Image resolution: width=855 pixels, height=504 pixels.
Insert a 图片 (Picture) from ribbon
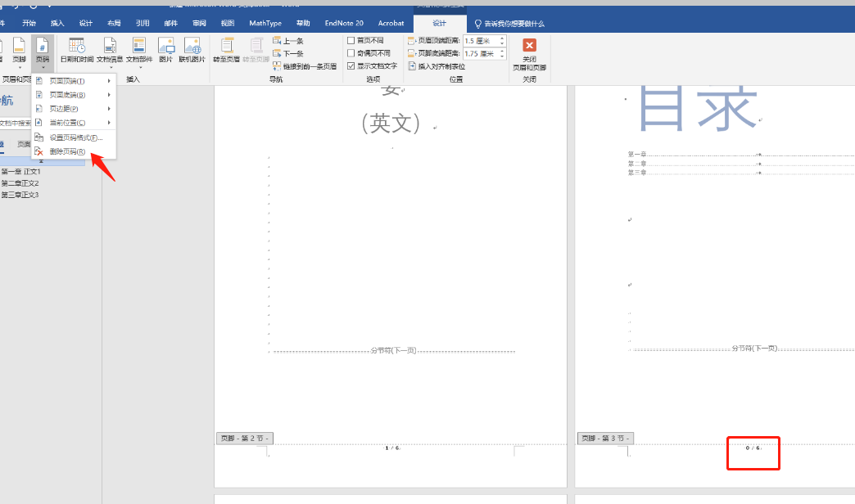(165, 50)
